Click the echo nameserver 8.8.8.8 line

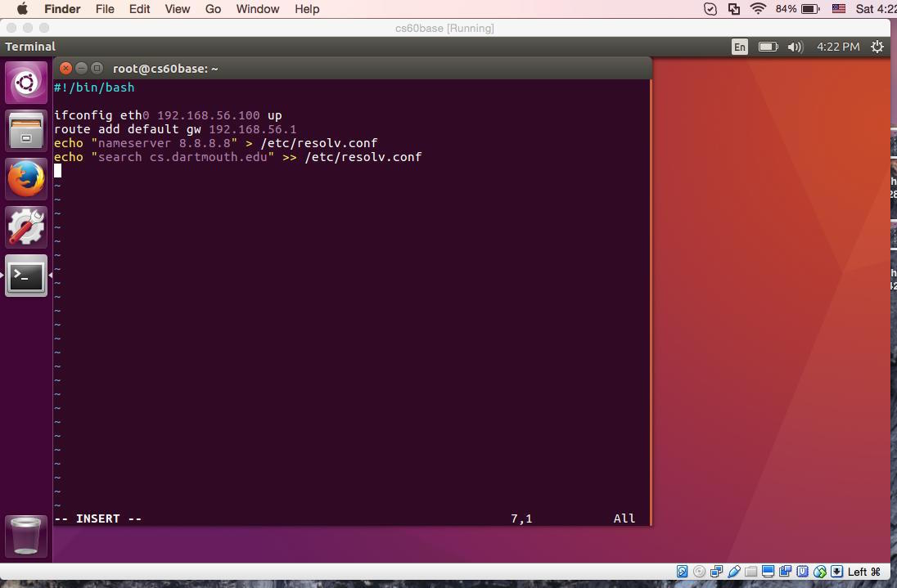coord(216,143)
